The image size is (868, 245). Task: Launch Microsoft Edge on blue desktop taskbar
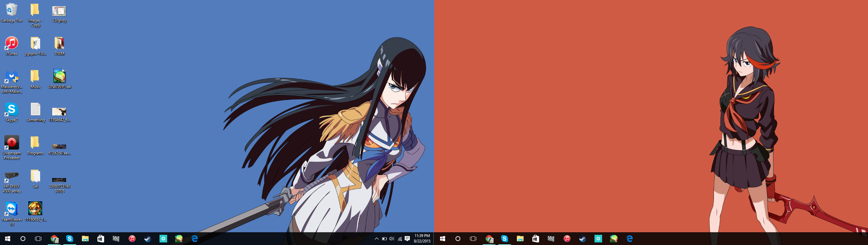[x=195, y=239]
